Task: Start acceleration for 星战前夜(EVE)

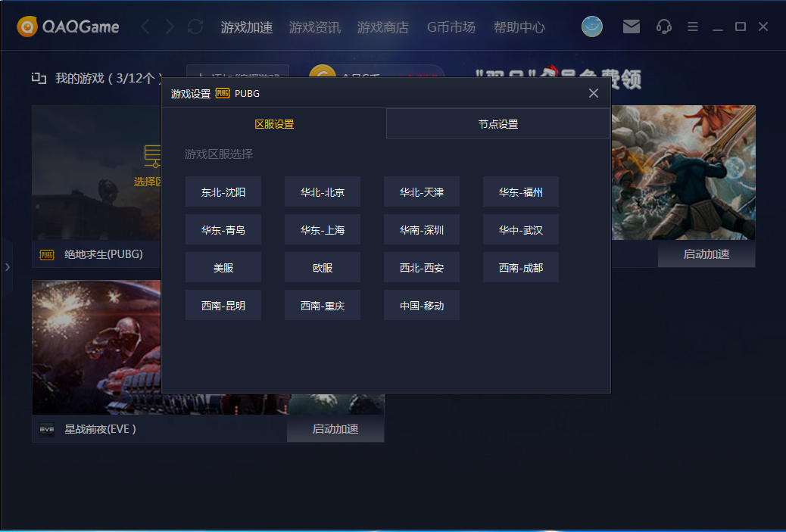Action: [335, 429]
